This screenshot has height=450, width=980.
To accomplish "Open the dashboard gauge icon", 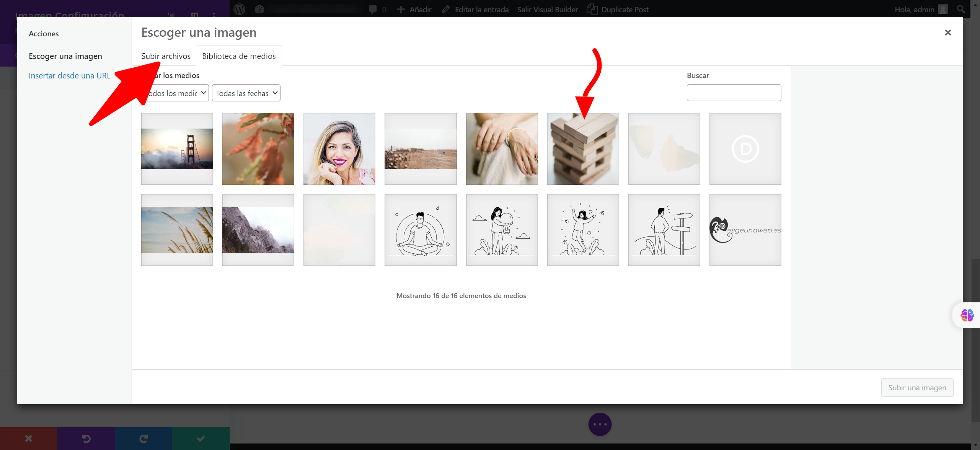I will click(x=259, y=9).
